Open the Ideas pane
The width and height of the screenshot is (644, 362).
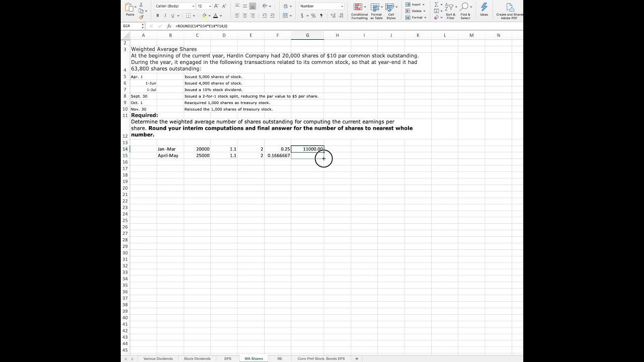pos(484,9)
